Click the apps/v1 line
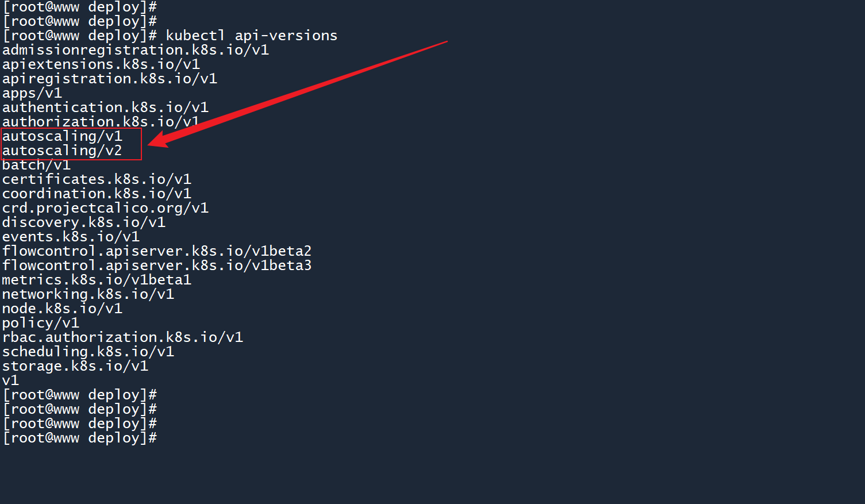Image resolution: width=865 pixels, height=504 pixels. point(32,93)
